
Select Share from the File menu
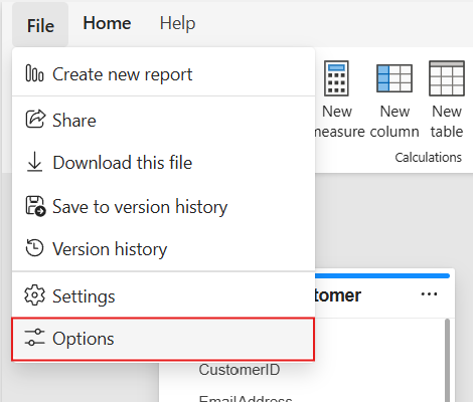(163, 120)
